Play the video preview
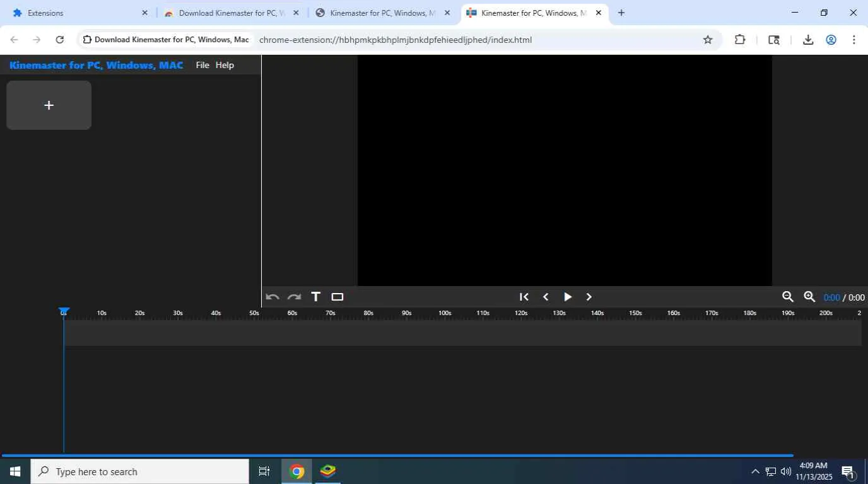This screenshot has width=868, height=484. coord(568,297)
